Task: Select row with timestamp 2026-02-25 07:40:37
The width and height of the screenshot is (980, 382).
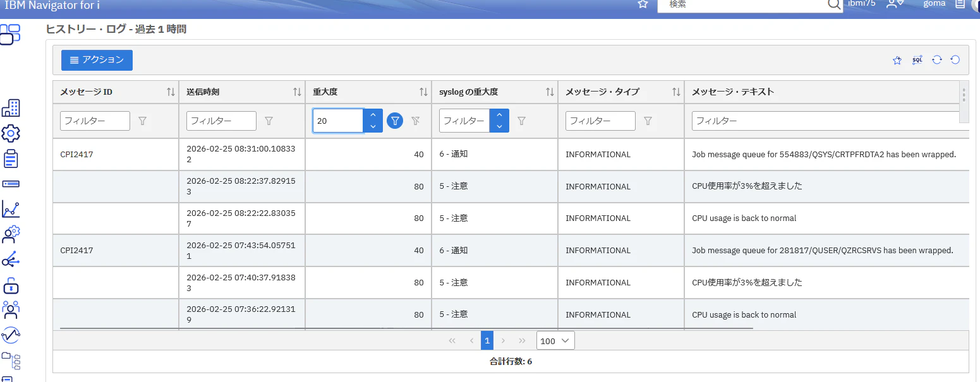Action: point(511,282)
